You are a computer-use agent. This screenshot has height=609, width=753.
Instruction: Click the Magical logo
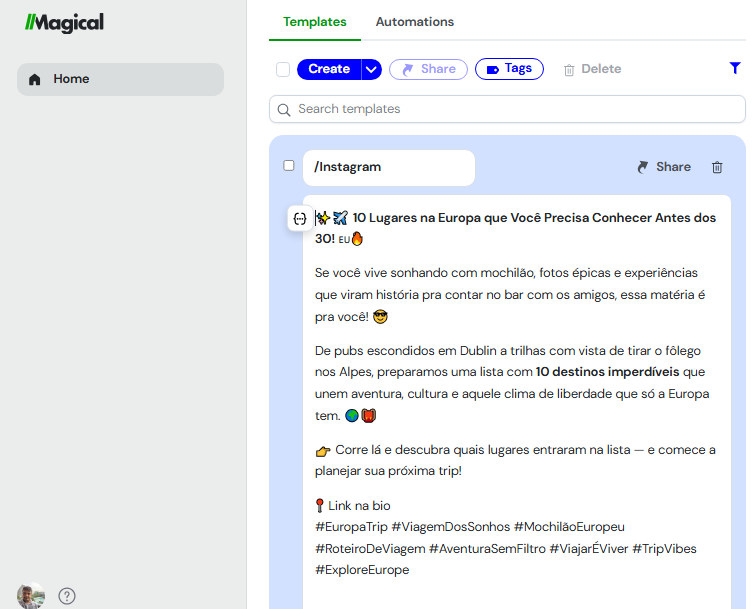[64, 23]
